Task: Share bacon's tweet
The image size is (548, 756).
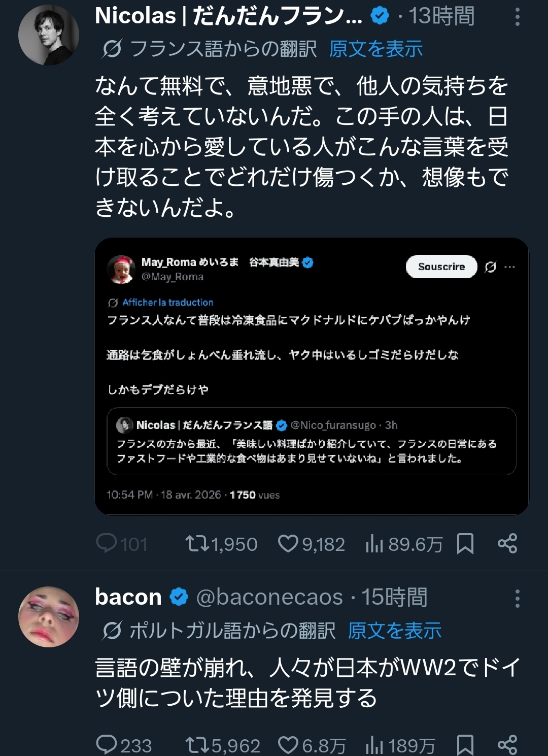Action: 507,745
